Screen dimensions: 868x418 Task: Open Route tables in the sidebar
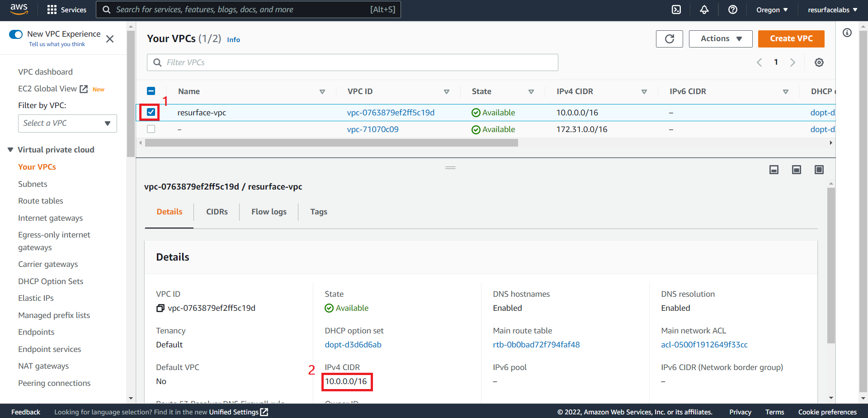tap(41, 201)
